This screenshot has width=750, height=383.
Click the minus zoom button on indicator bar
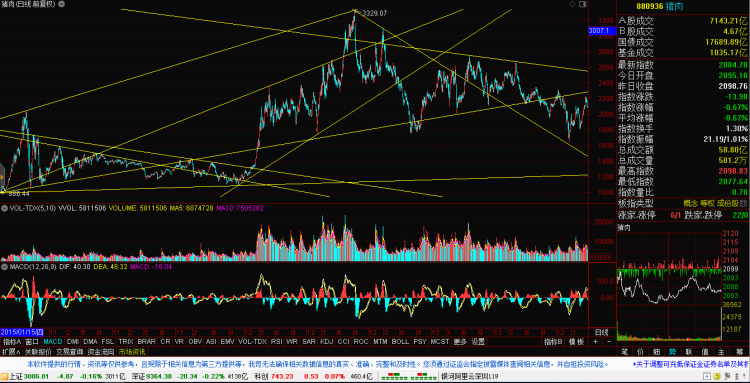(x=608, y=341)
